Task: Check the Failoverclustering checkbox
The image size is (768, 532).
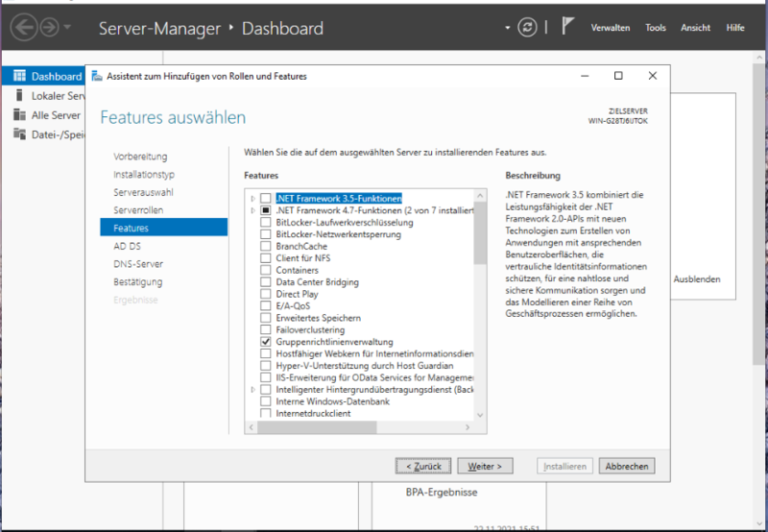Action: pos(266,330)
